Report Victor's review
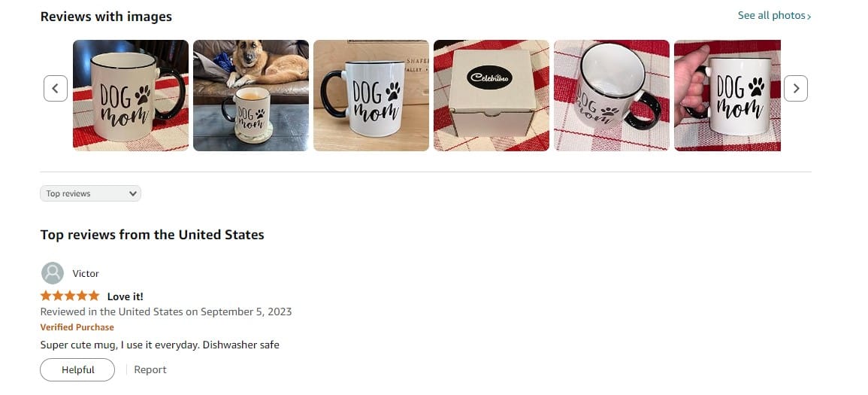The width and height of the screenshot is (868, 395). click(150, 369)
